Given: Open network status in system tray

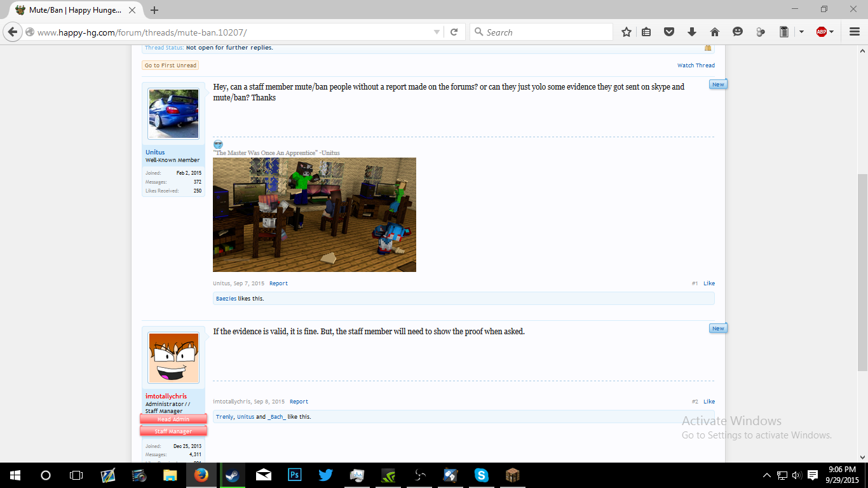Looking at the screenshot, I should pyautogui.click(x=782, y=475).
